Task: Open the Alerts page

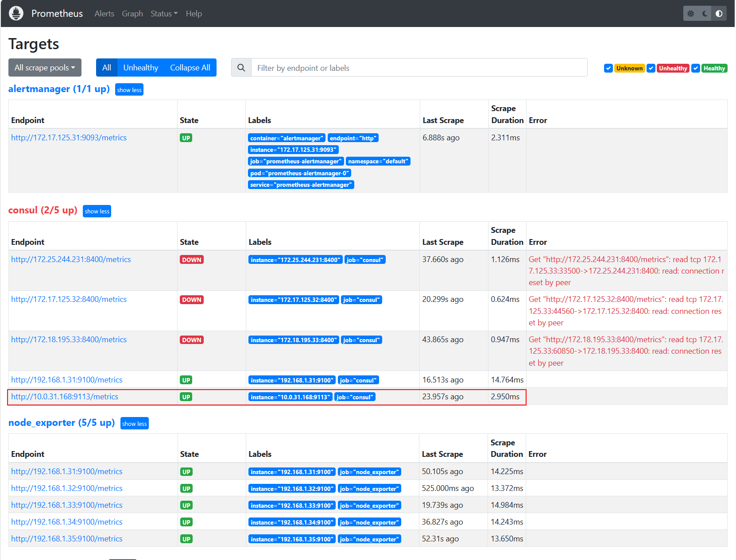Action: [x=105, y=14]
